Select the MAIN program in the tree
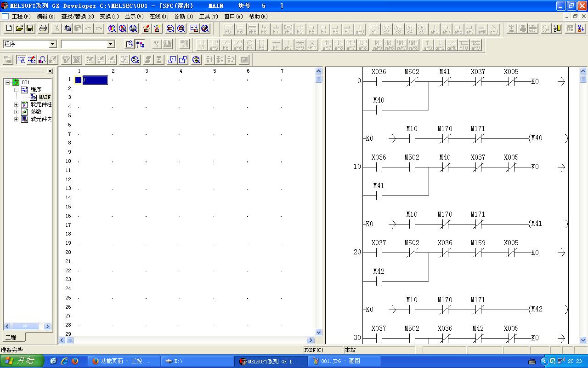 (x=44, y=97)
